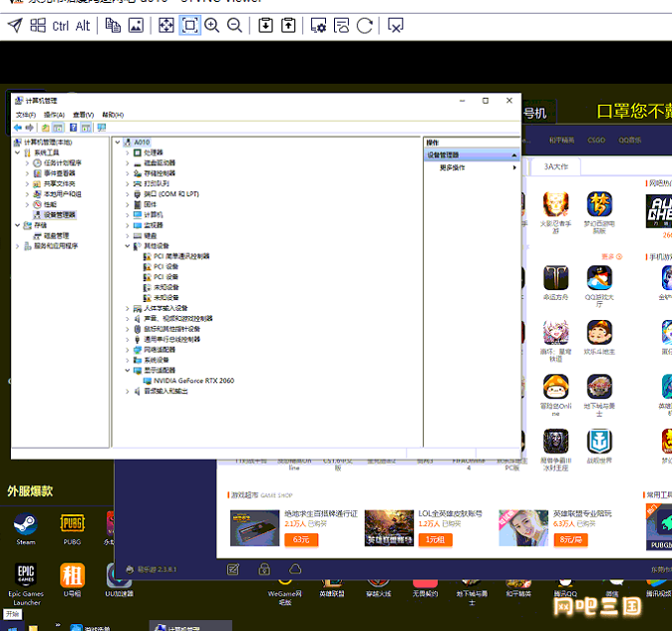Open the blue help question mark icon
The image size is (672, 631).
click(x=74, y=128)
